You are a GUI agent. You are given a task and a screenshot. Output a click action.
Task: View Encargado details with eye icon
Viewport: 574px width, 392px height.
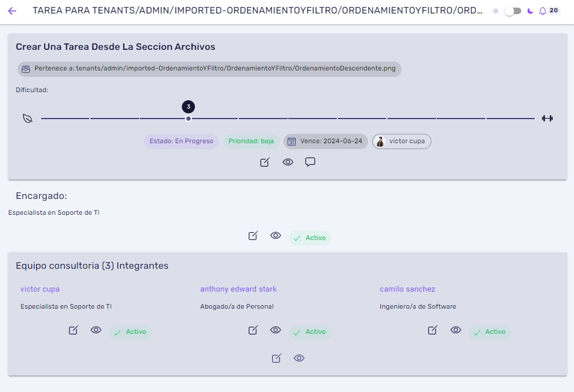(x=276, y=235)
